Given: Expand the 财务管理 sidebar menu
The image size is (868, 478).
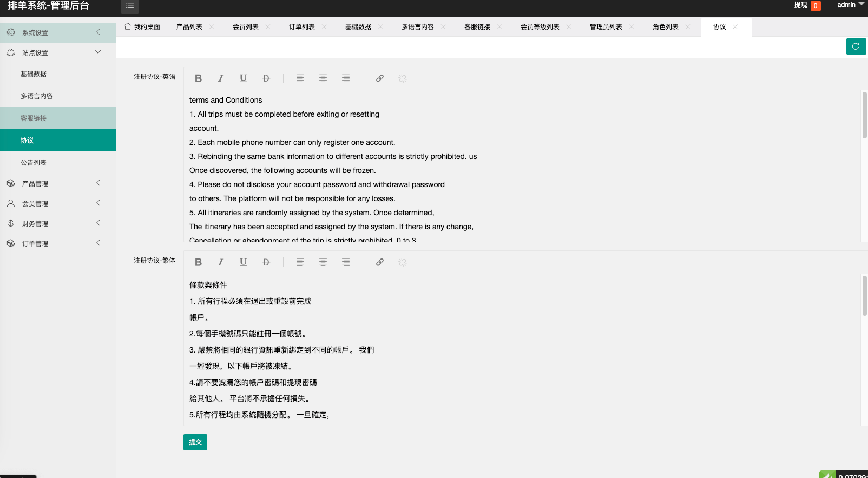Looking at the screenshot, I should 57,223.
